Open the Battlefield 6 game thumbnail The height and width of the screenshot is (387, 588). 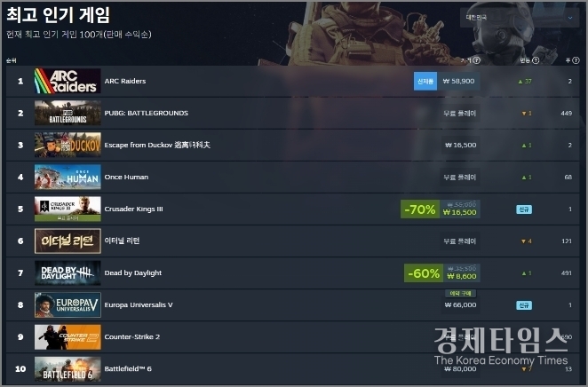[68, 369]
